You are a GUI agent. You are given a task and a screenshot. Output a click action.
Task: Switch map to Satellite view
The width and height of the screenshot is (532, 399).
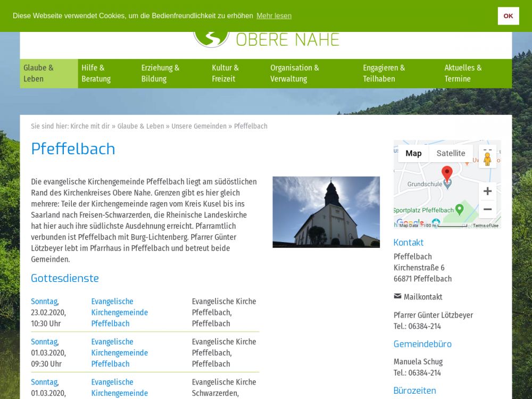451,153
